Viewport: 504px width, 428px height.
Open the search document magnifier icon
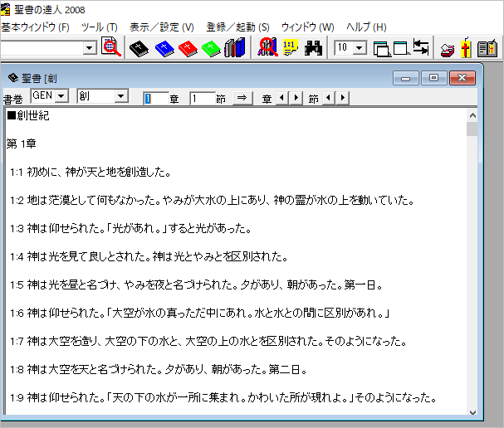click(x=111, y=47)
